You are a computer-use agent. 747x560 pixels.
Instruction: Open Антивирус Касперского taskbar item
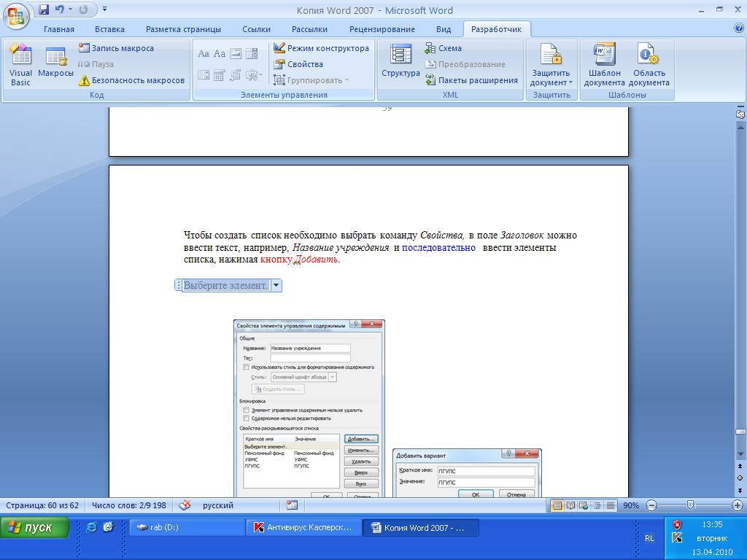304,528
